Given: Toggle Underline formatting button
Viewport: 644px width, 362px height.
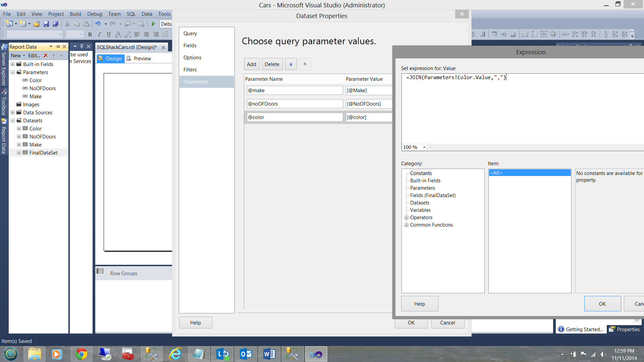Looking at the screenshot, I should tap(109, 34).
